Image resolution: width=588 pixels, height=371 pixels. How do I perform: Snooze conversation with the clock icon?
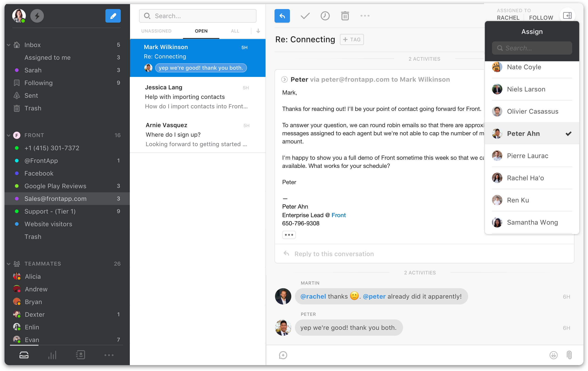pyautogui.click(x=325, y=16)
